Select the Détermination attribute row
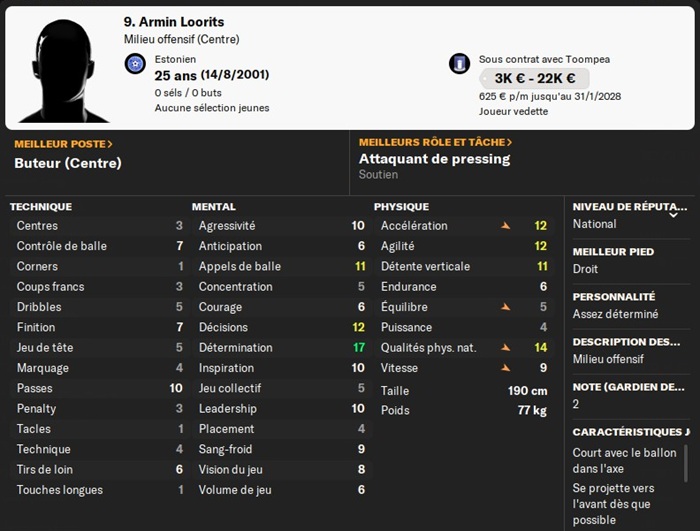This screenshot has width=700, height=531. [280, 348]
